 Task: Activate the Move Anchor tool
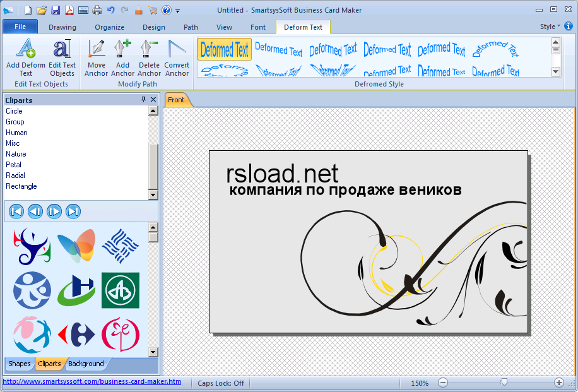[97, 57]
